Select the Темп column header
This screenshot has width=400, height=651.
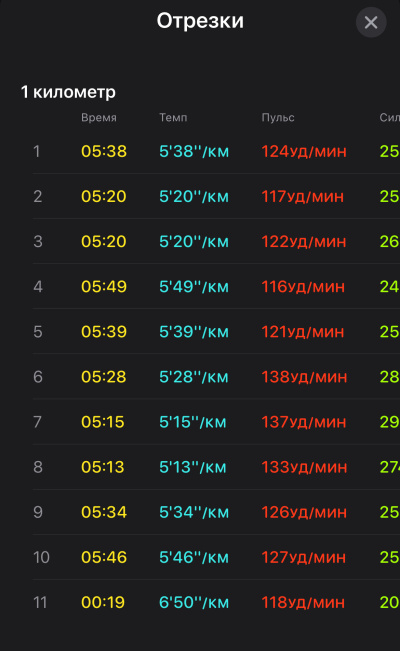tap(173, 117)
